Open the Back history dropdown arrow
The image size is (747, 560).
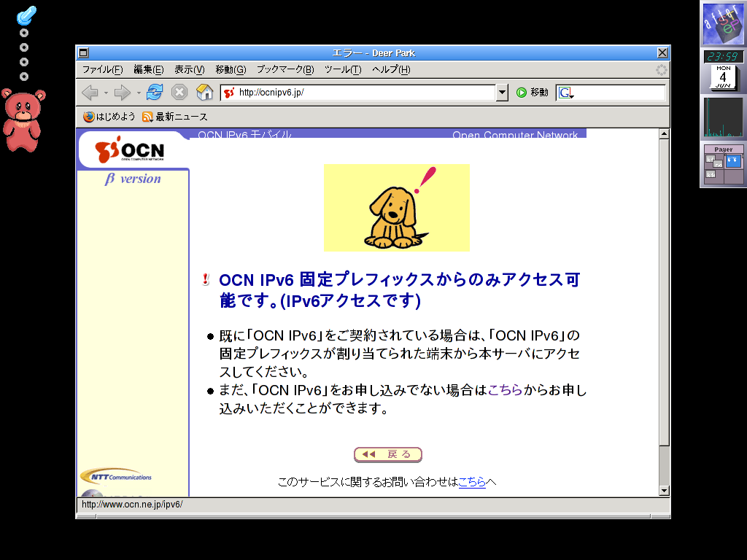point(107,93)
